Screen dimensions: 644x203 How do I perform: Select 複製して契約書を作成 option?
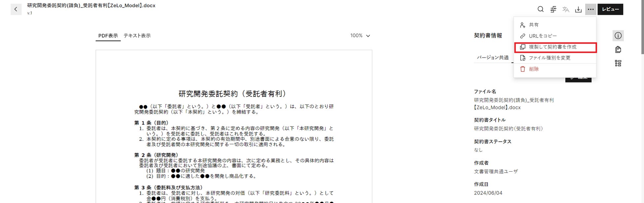[555, 47]
